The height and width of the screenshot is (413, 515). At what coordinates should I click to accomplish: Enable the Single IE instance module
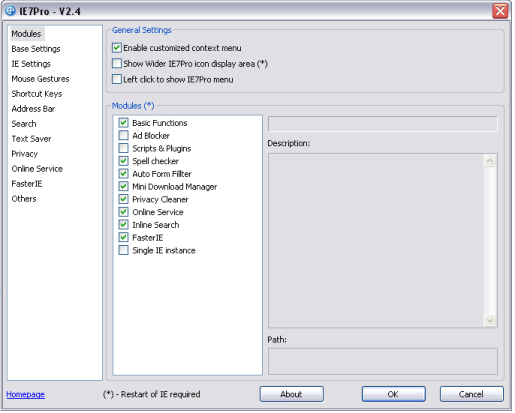123,250
